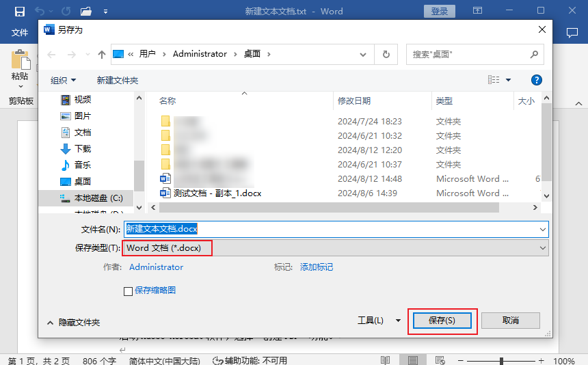Image resolution: width=588 pixels, height=365 pixels.
Task: Enable the 保存缩略图 checkbox
Action: (x=128, y=290)
